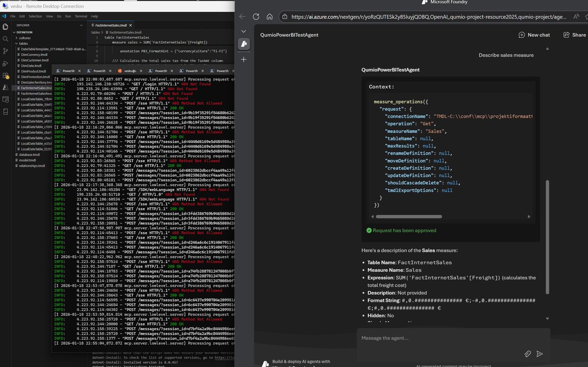Open model.tmdl in Explorer

pyautogui.click(x=26, y=160)
